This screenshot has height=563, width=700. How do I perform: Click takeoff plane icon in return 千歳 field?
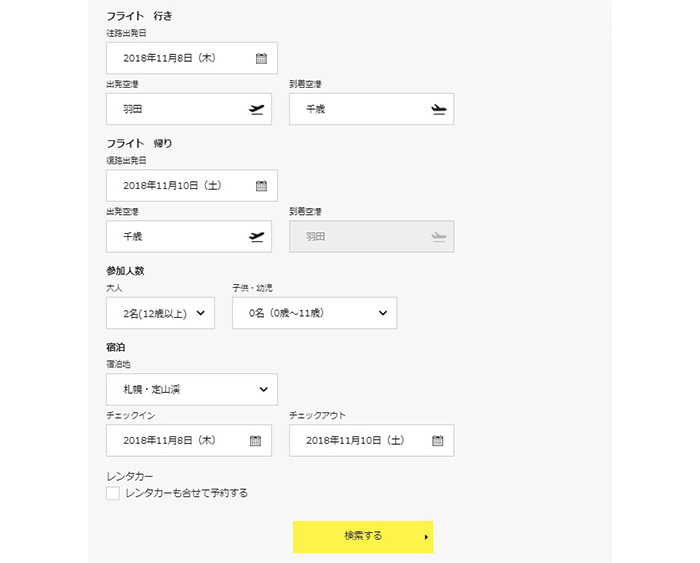click(256, 237)
